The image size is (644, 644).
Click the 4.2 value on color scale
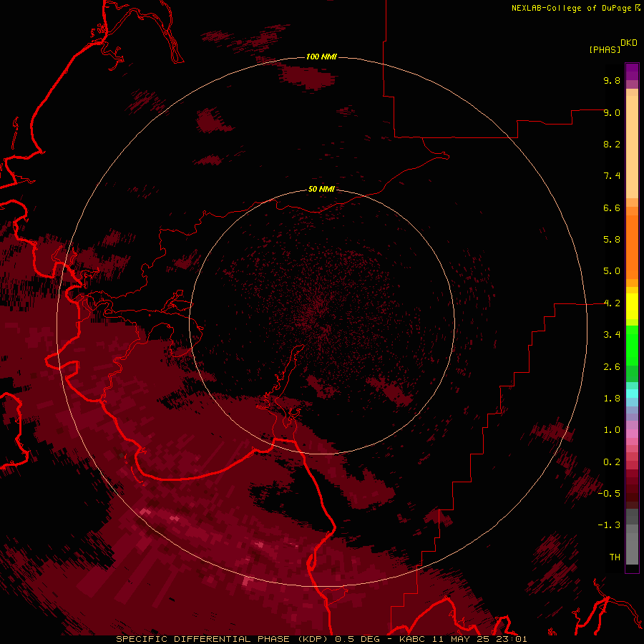(612, 303)
